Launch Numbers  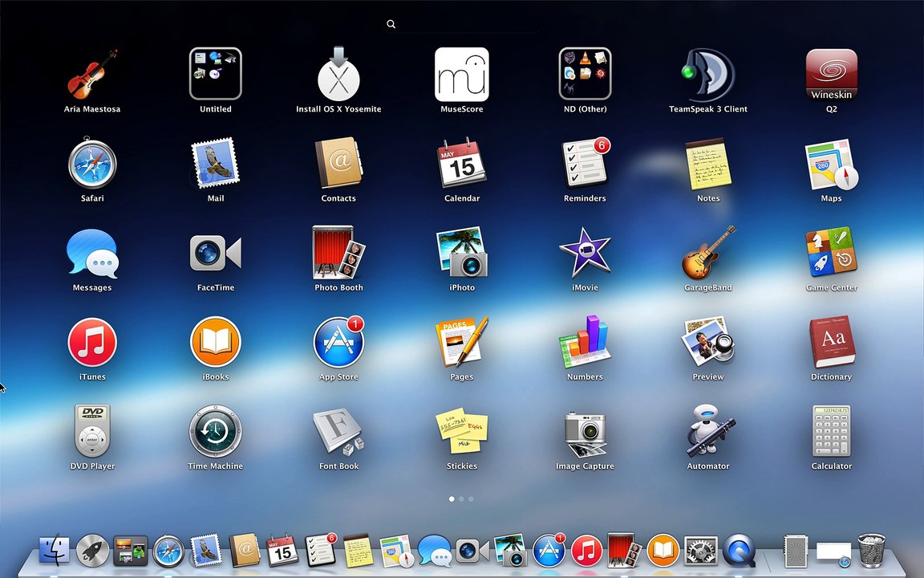[586, 342]
